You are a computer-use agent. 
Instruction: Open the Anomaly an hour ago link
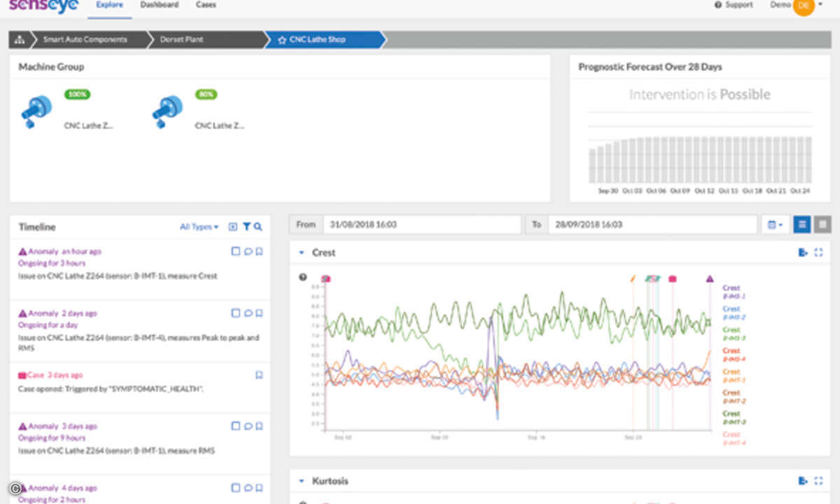(x=60, y=251)
